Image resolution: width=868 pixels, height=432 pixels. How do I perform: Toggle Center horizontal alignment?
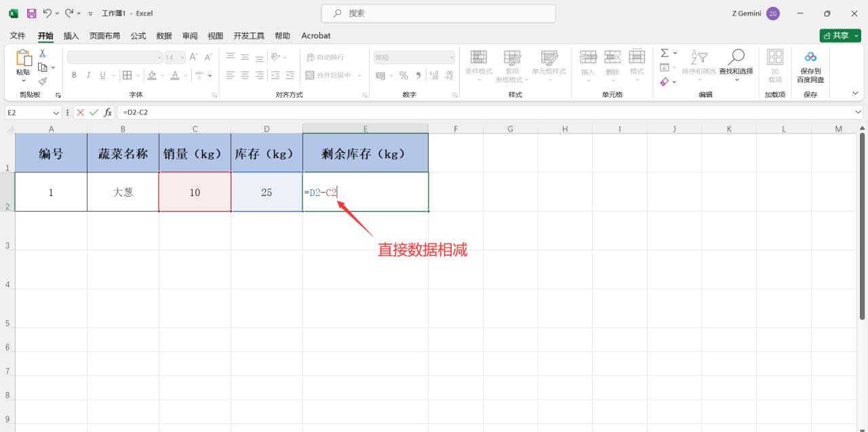[245, 75]
